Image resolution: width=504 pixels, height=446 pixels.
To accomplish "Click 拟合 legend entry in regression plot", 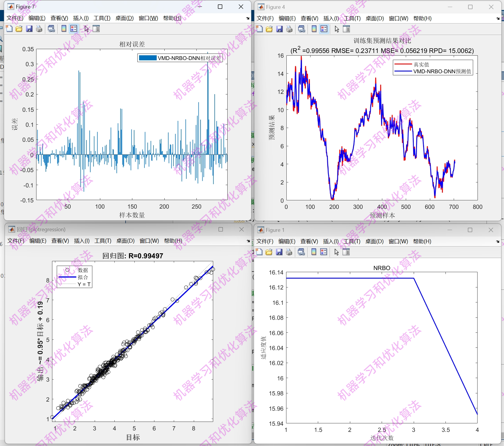I will coord(73,277).
